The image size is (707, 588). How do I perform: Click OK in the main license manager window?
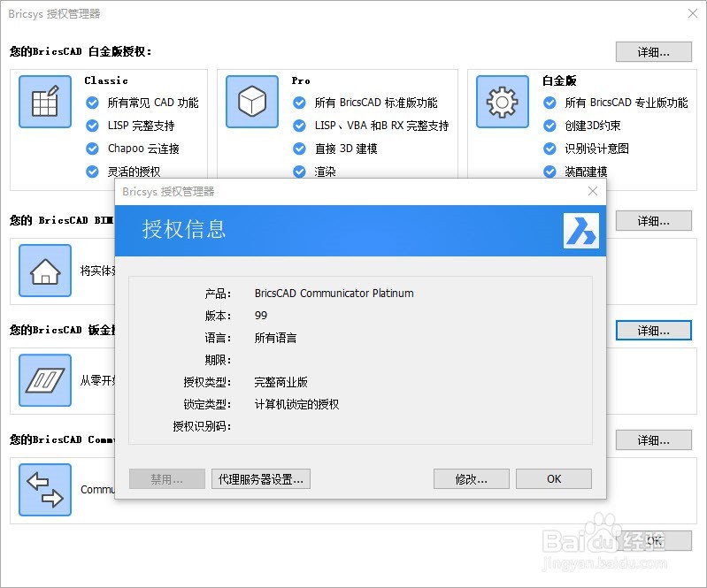pyautogui.click(x=653, y=540)
